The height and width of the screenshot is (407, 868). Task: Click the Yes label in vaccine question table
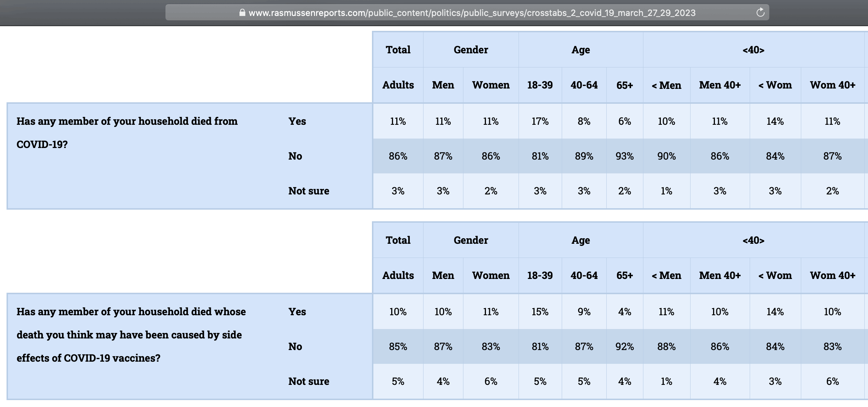[x=297, y=312]
